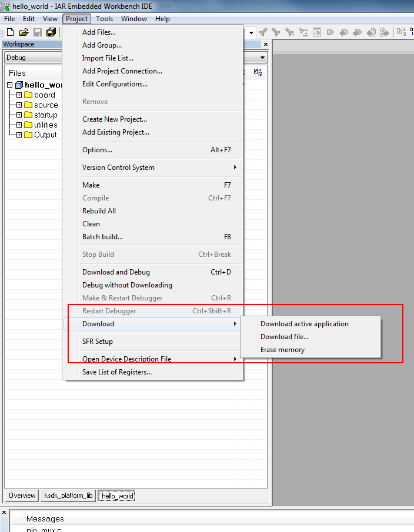Click the Previous Bookmark left-arrow icon

pos(344,32)
